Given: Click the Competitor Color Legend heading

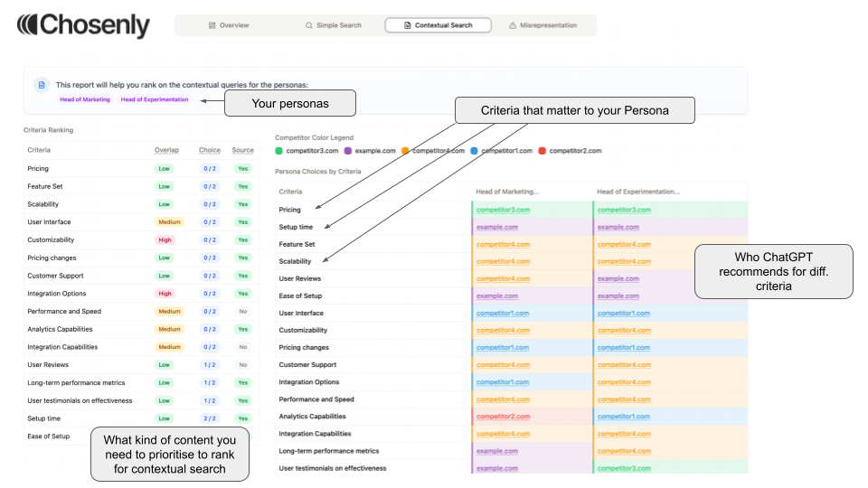Looking at the screenshot, I should click(x=314, y=137).
